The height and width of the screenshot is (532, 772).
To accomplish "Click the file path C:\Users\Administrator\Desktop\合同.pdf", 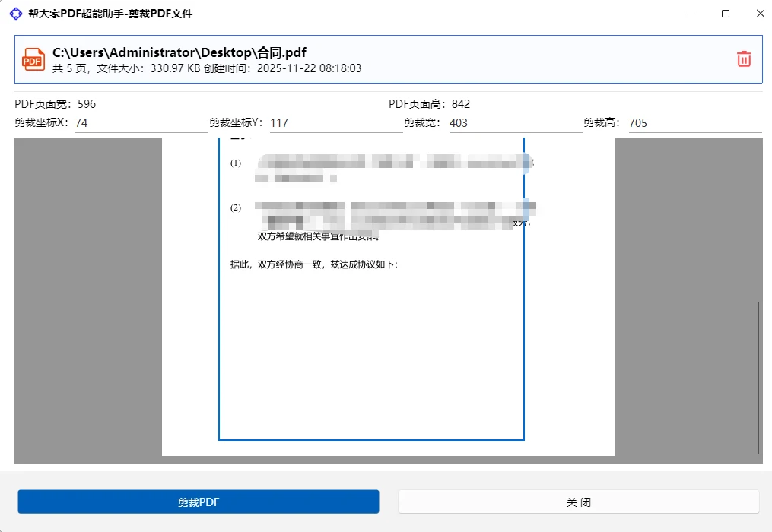I will coord(178,52).
